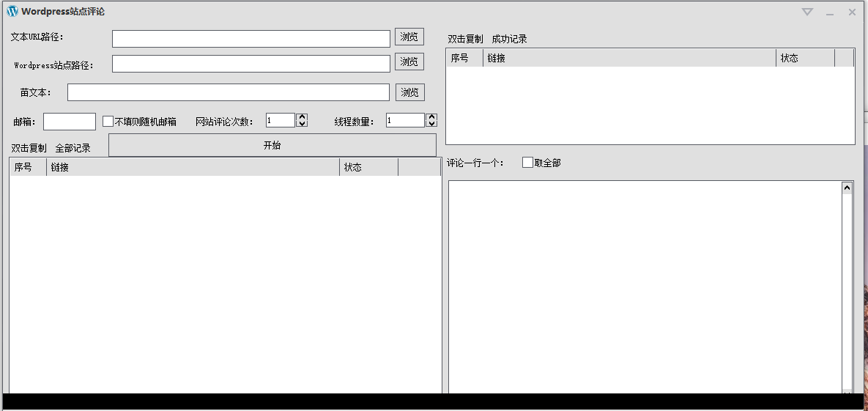Viewport: 868px width, 411px height.
Task: Increase 线程数量 with up arrow
Action: point(431,117)
